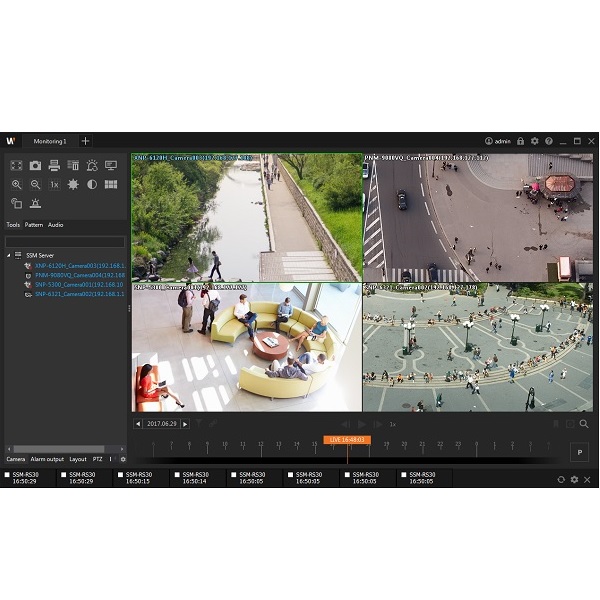Toggle full screen view icon
This screenshot has width=600, height=600.
(16, 165)
